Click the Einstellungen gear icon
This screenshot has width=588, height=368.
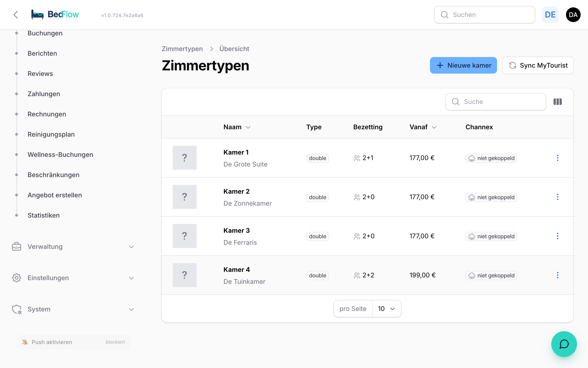[x=17, y=278]
